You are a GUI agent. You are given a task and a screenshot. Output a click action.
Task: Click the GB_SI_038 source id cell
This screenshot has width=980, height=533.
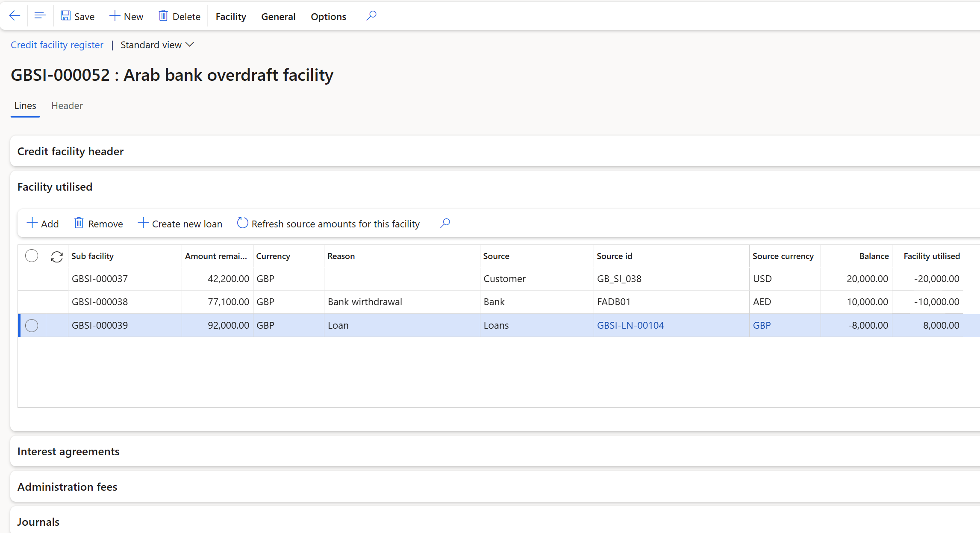point(671,279)
